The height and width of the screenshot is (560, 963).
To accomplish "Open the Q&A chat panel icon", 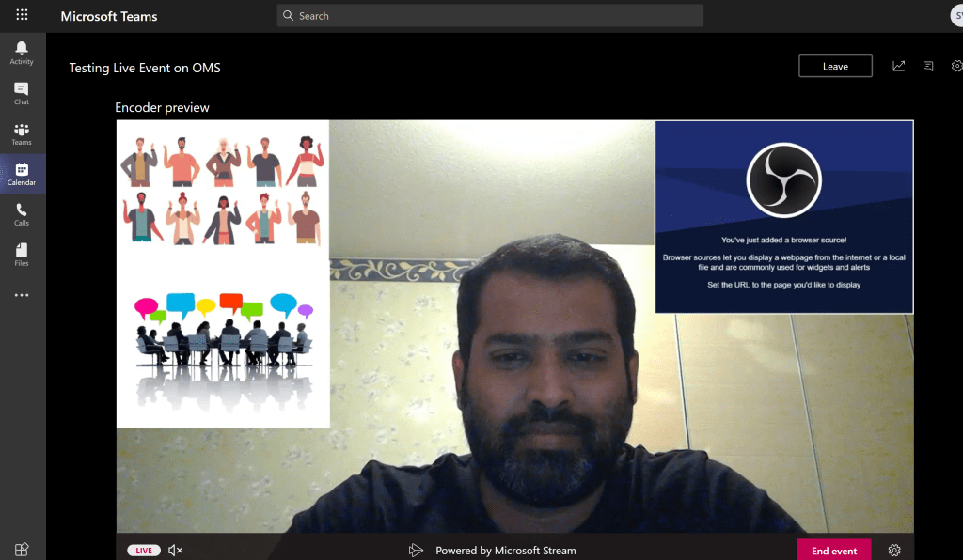I will (x=928, y=66).
